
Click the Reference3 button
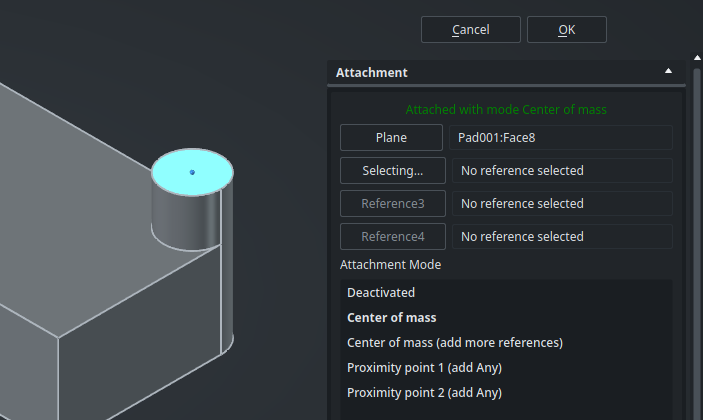[391, 204]
